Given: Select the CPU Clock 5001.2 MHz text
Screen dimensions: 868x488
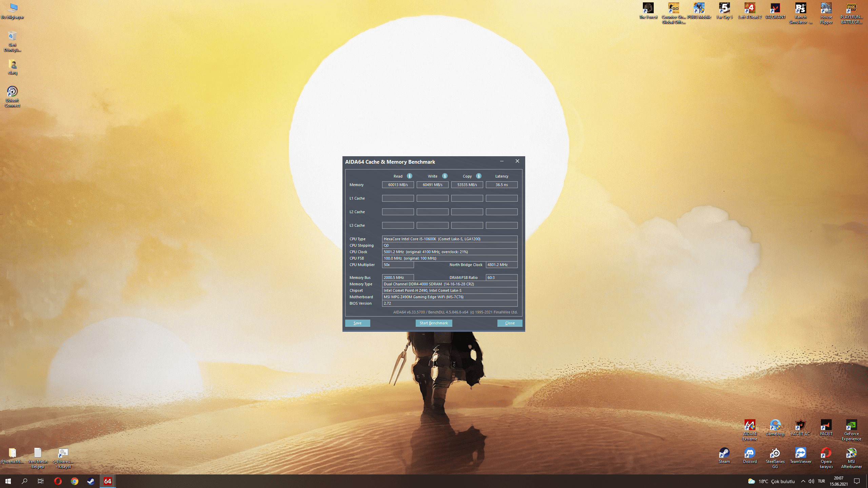Looking at the screenshot, I should coord(450,252).
